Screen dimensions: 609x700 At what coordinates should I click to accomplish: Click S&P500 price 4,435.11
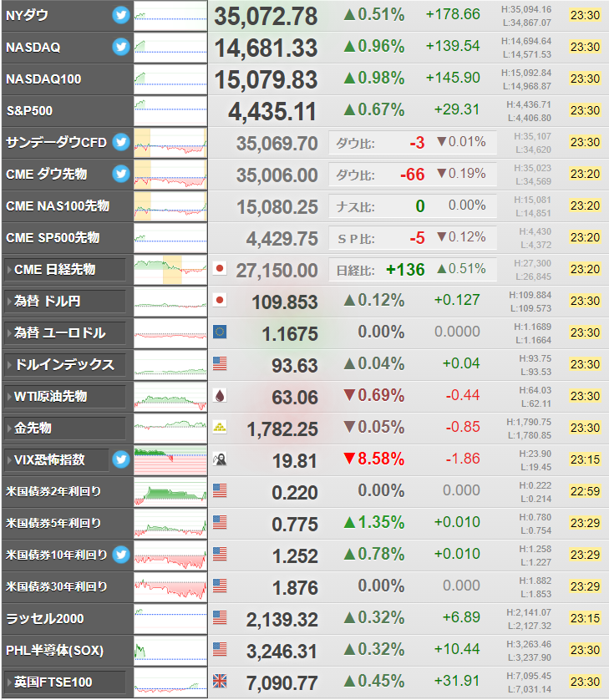(272, 112)
